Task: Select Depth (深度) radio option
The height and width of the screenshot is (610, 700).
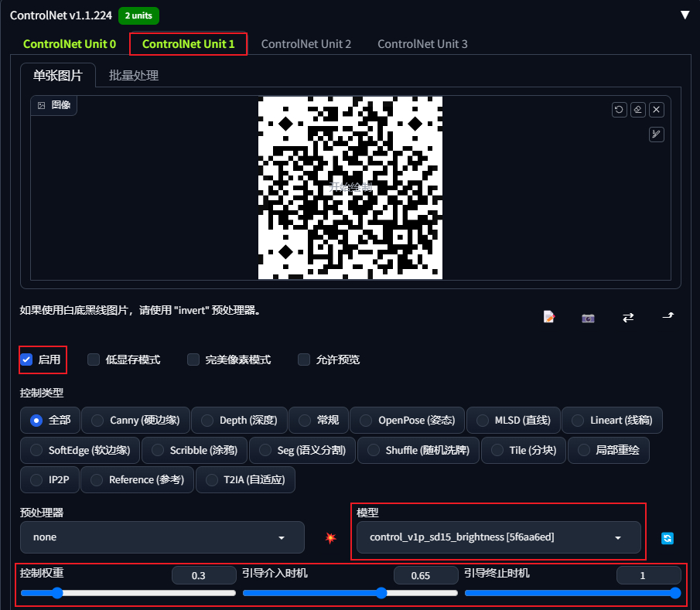Action: (x=239, y=421)
